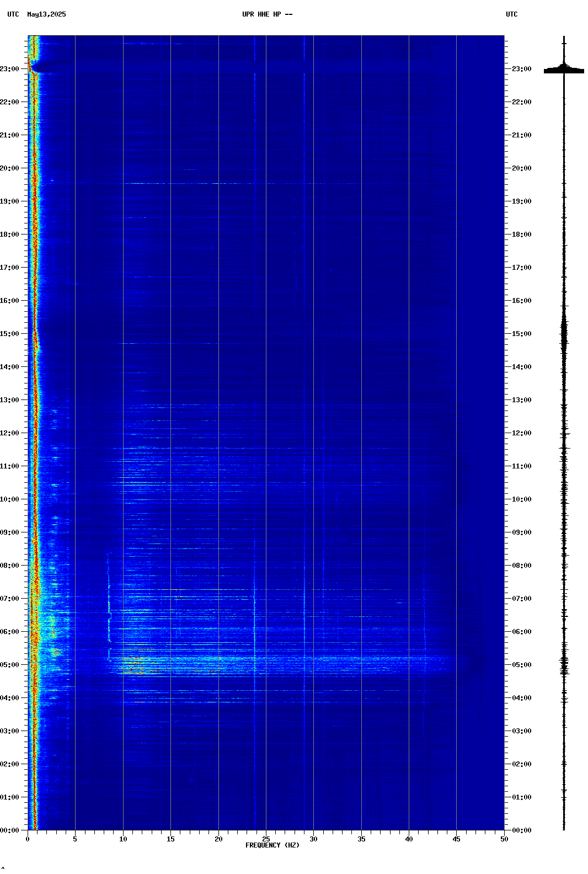Click the 25 tick label on the frequency axis
This screenshot has height=874, width=588.
point(266,839)
